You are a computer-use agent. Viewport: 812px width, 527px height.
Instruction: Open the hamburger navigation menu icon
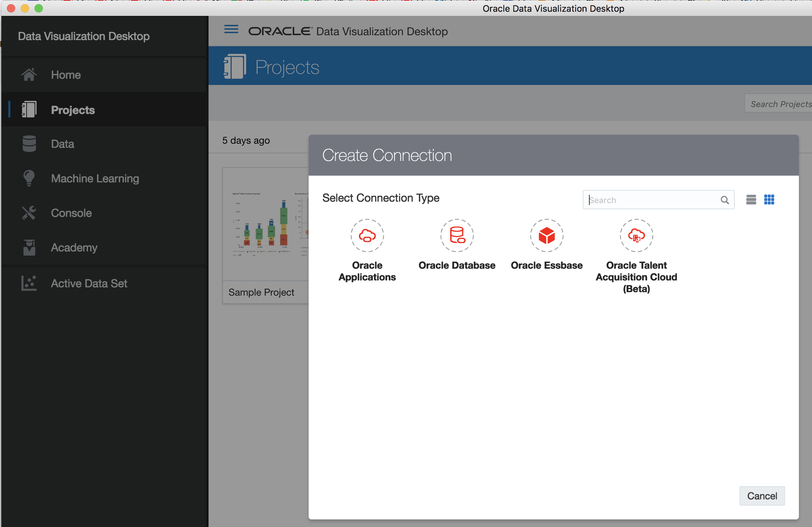tap(231, 29)
